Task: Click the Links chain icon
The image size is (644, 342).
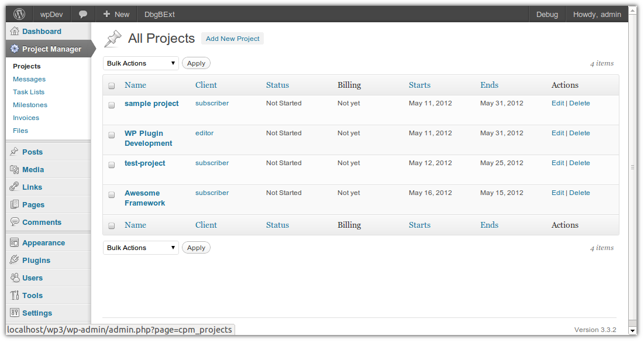Action: click(15, 187)
